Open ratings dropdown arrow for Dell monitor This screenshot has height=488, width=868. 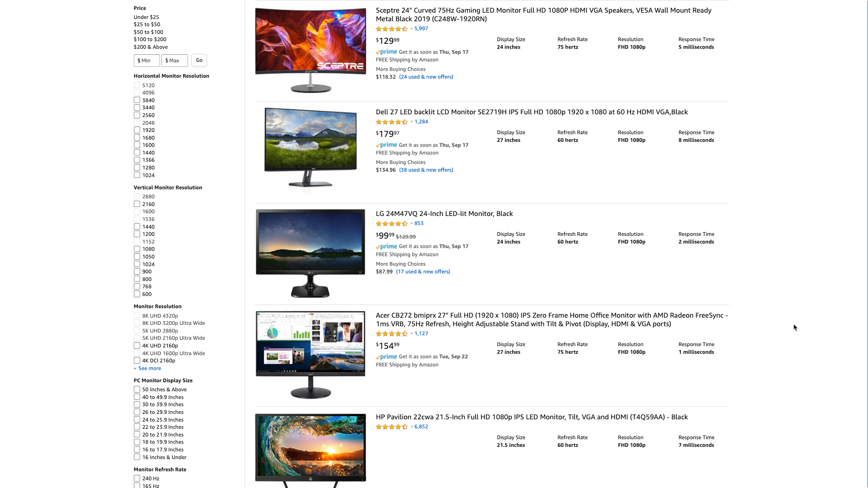[411, 122]
